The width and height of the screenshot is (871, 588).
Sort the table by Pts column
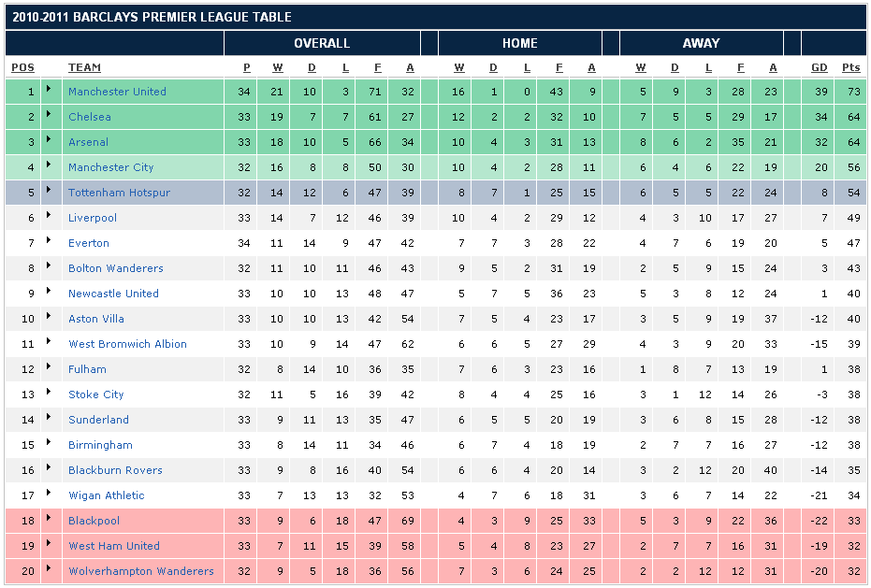pyautogui.click(x=850, y=67)
